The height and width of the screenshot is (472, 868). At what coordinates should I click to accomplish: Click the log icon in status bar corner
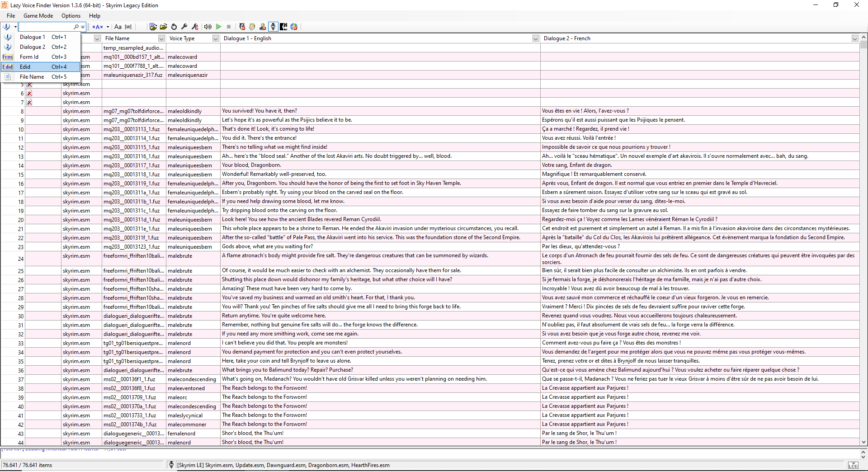pyautogui.click(x=853, y=465)
